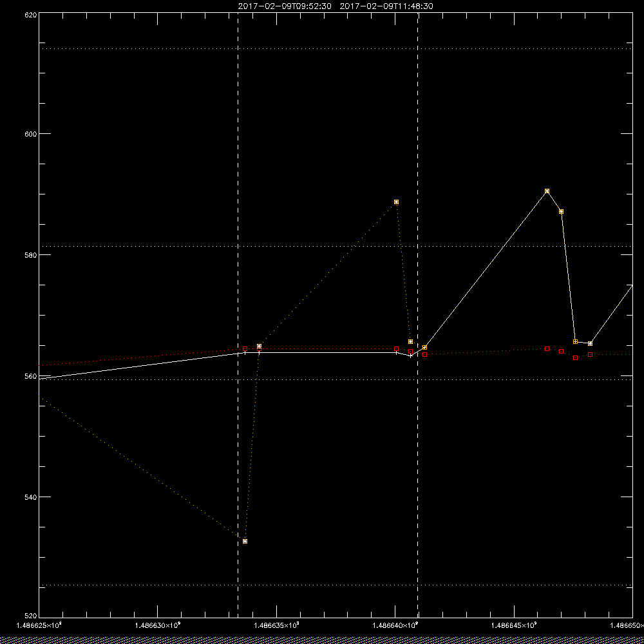This screenshot has height=644, width=644.
Task: Pick the highest white-line peak marker near 590
Action: pyautogui.click(x=547, y=191)
